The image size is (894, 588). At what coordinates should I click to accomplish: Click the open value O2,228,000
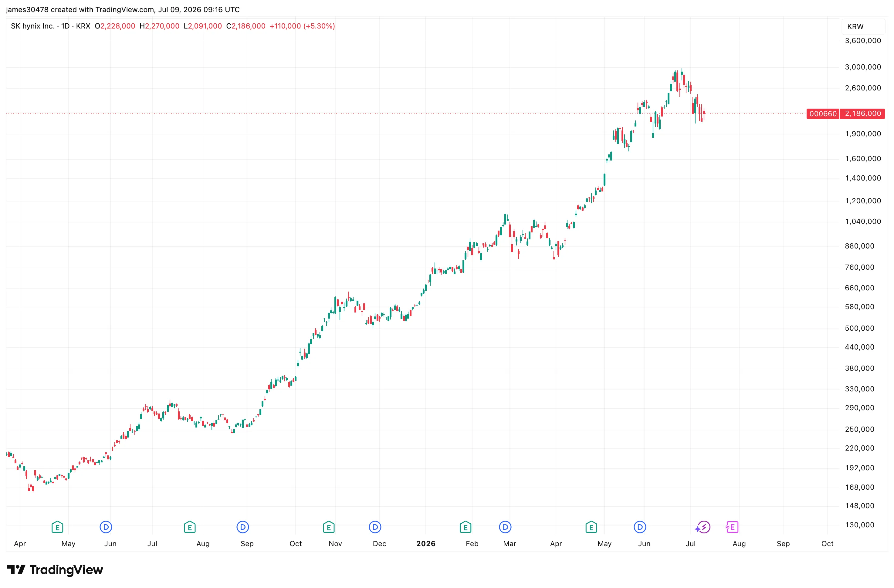tap(115, 26)
